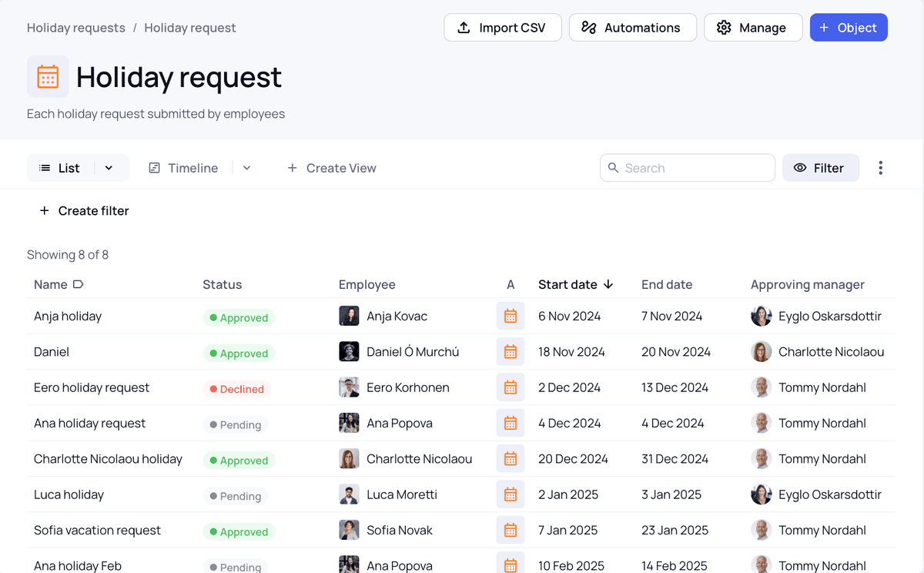Click the magnifier icon in search box

614,168
